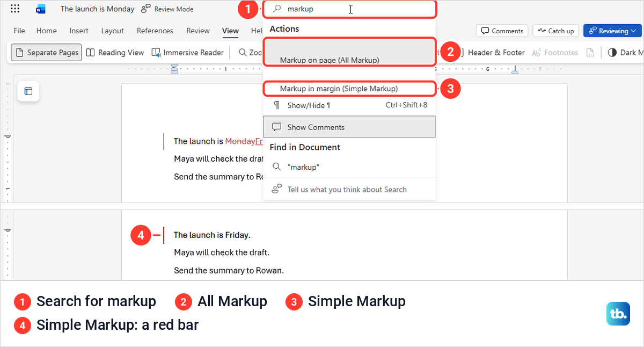Choose Markup on page (All Markup)
This screenshot has width=644, height=347.
[349, 53]
